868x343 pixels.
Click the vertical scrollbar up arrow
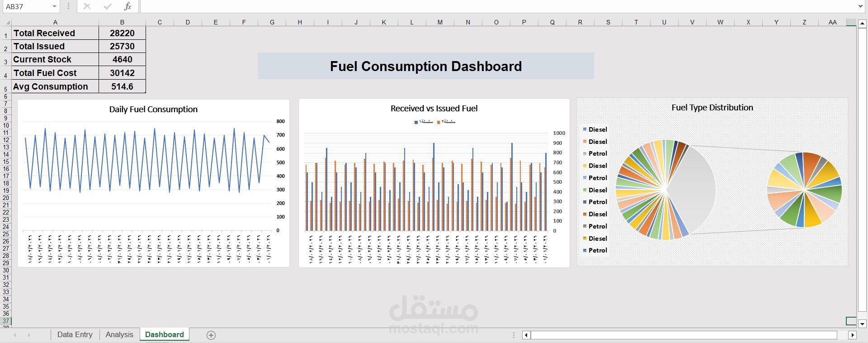coord(862,23)
